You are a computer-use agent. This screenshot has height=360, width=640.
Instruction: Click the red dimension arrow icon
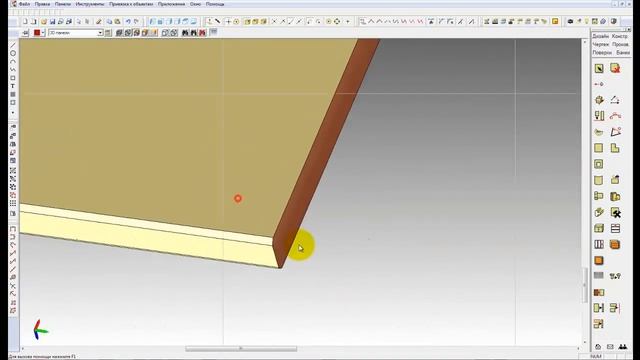[x=599, y=84]
